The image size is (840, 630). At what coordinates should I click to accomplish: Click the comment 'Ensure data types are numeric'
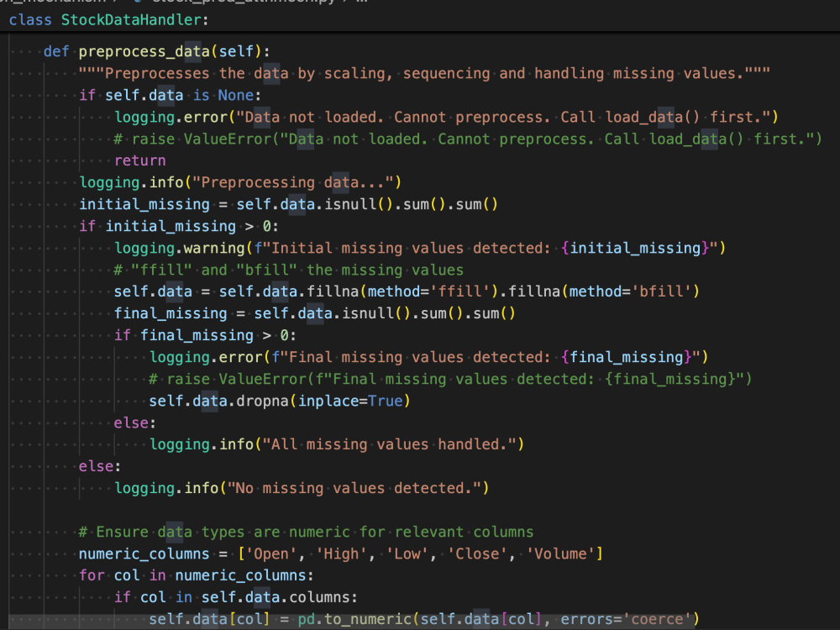point(306,532)
